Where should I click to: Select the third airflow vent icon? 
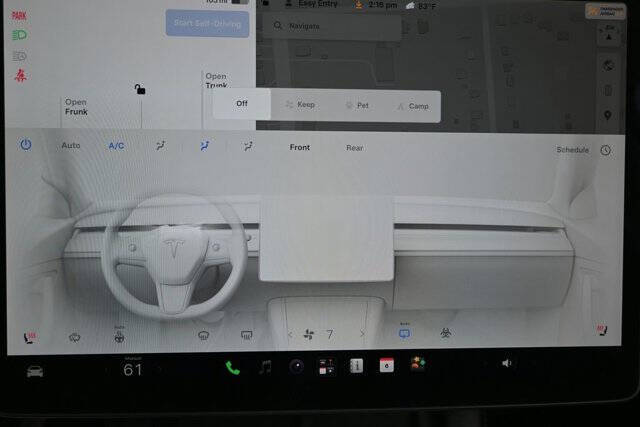click(x=248, y=146)
